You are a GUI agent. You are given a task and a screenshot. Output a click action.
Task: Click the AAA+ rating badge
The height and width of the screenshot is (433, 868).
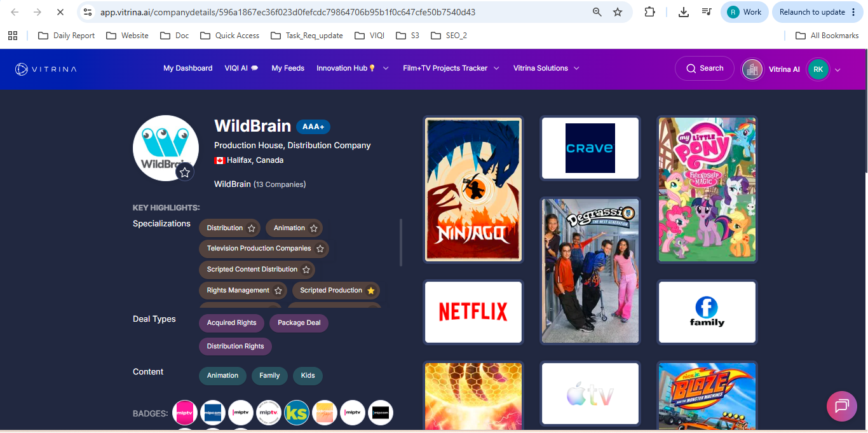tap(313, 127)
